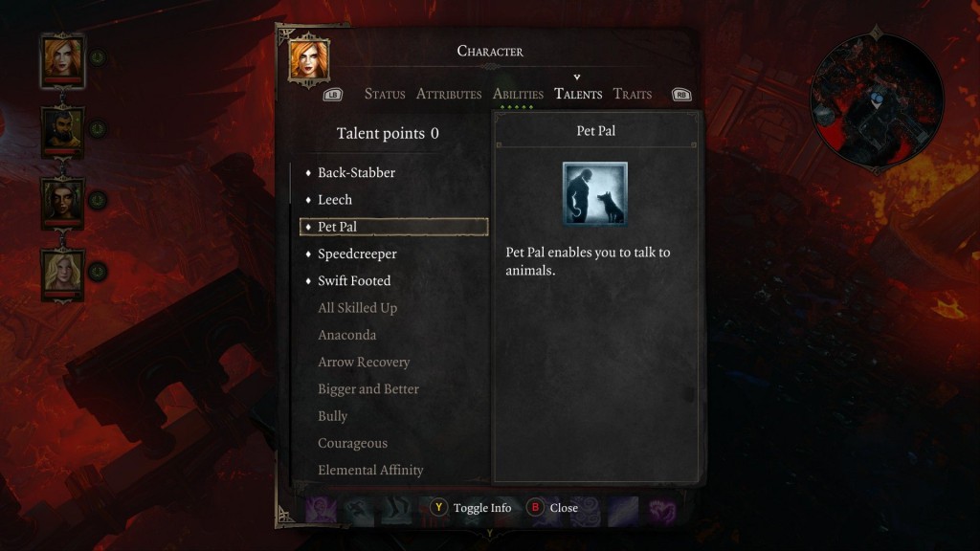The width and height of the screenshot is (980, 551).
Task: Switch to the Attributes tab
Action: (x=449, y=95)
